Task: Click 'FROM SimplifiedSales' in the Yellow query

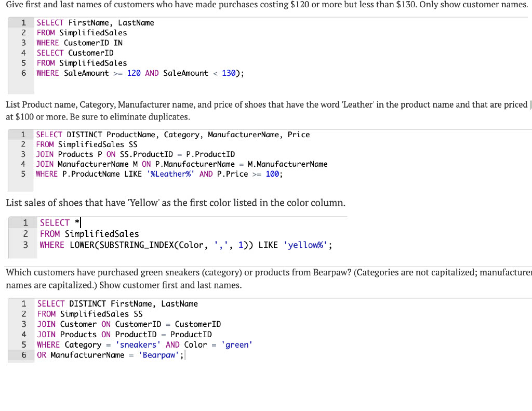Action: point(89,234)
